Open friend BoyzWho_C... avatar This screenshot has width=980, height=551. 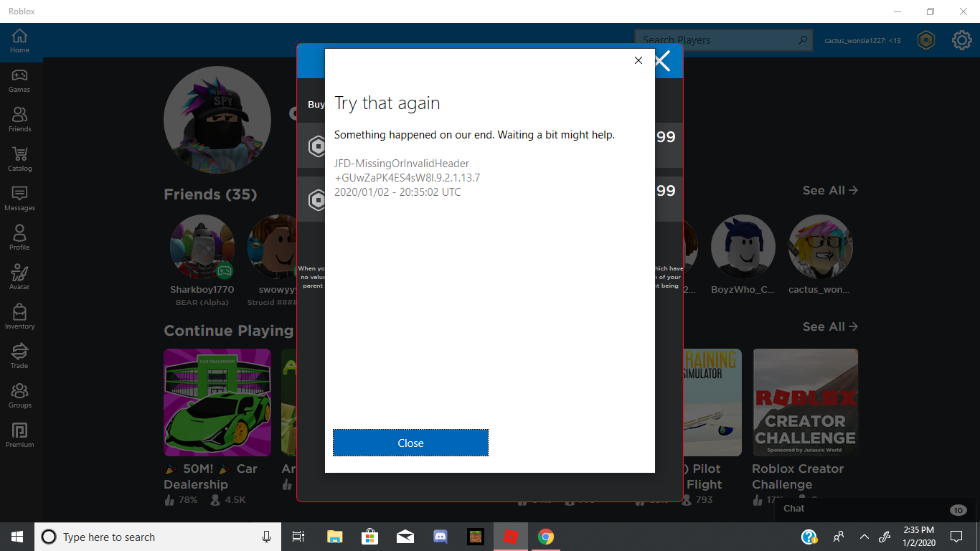tap(743, 247)
